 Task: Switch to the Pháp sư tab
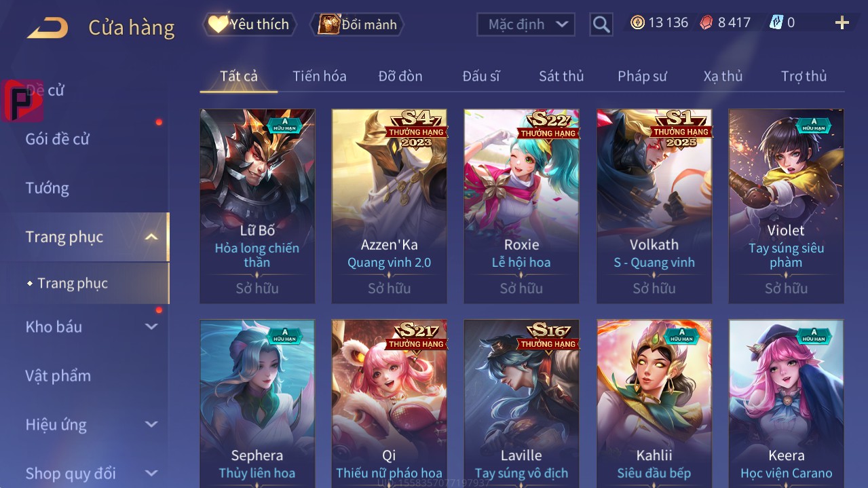642,76
